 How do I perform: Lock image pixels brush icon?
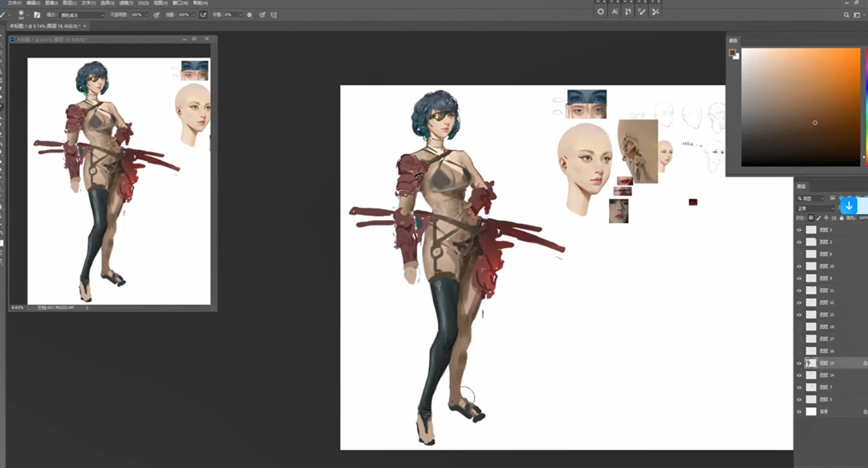819,218
